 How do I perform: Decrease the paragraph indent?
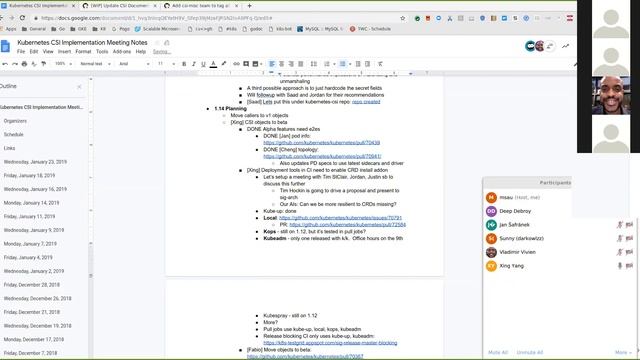point(358,64)
